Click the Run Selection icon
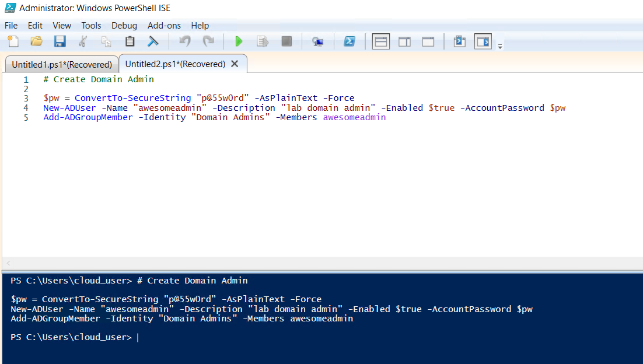Viewport: 643px width, 364px height. 263,41
